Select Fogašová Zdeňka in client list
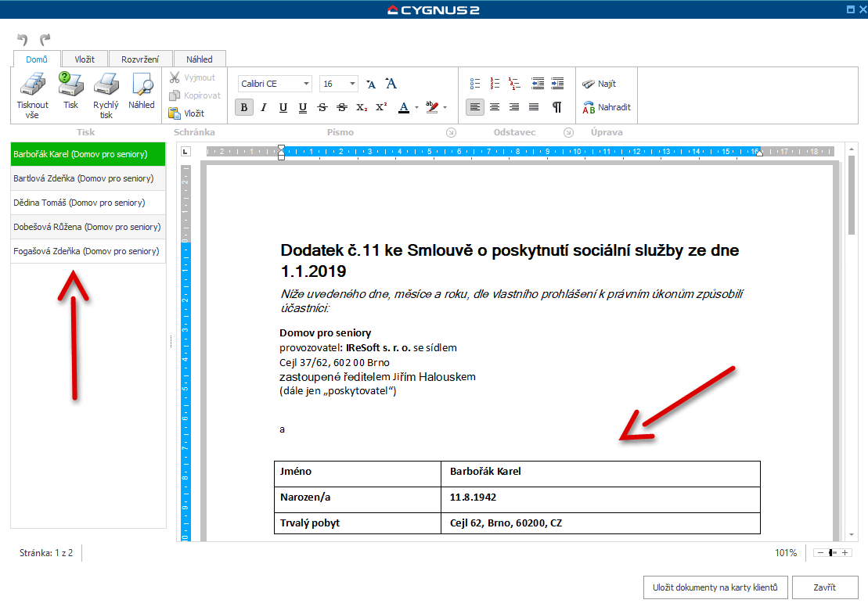 [x=88, y=251]
